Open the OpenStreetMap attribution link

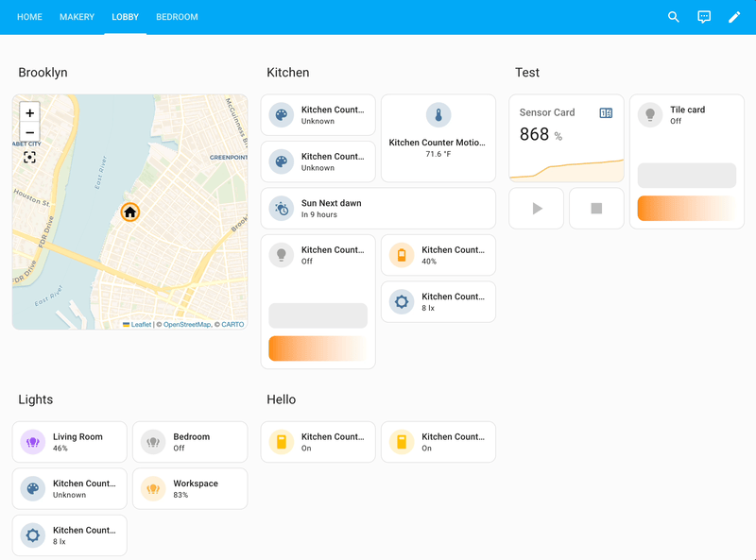click(189, 324)
